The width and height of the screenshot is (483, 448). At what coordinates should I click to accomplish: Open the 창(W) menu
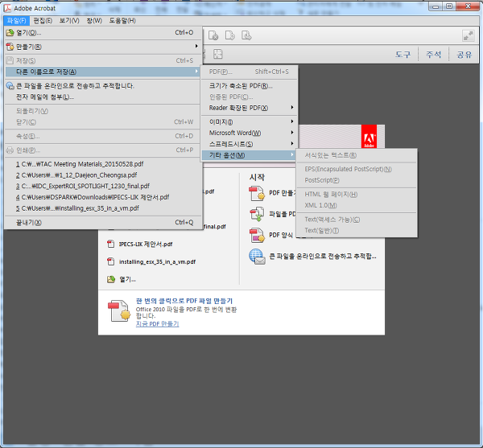[94, 21]
